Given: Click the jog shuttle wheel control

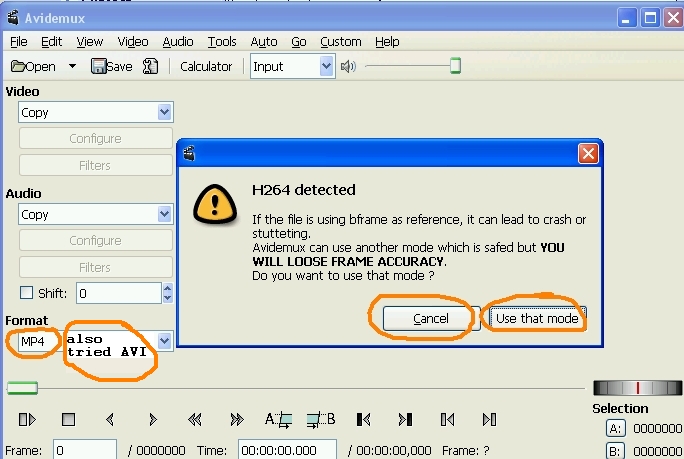Looking at the screenshot, I should coord(637,388).
